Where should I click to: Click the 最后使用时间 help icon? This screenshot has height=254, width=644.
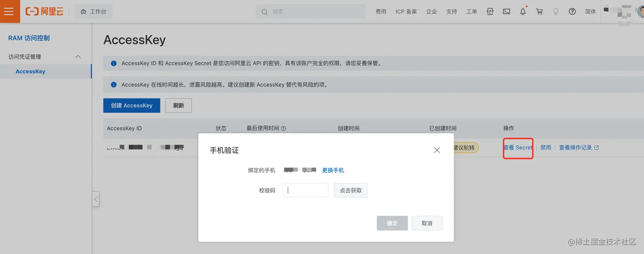284,128
